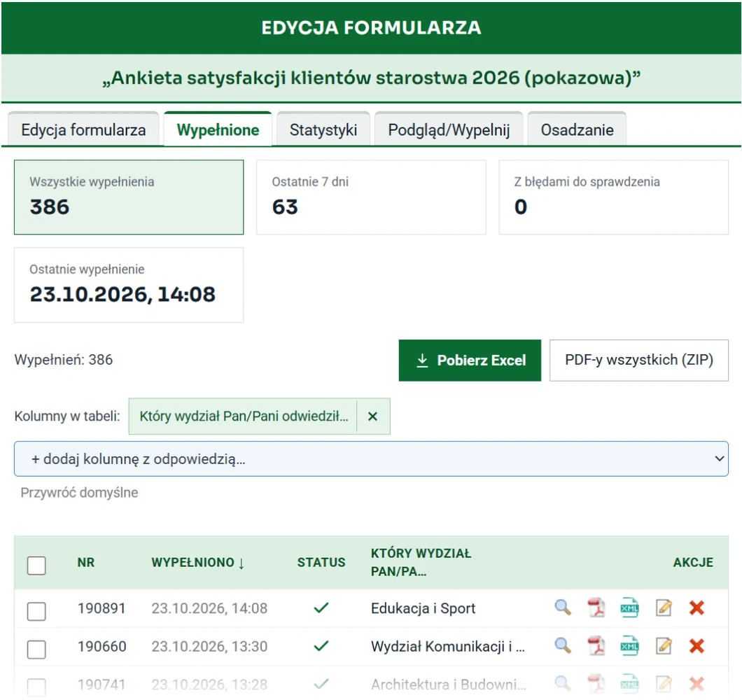The width and height of the screenshot is (742, 700).
Task: Click the 'Który wydział Pan/Pani odwiedził' column chip
Action: [243, 416]
